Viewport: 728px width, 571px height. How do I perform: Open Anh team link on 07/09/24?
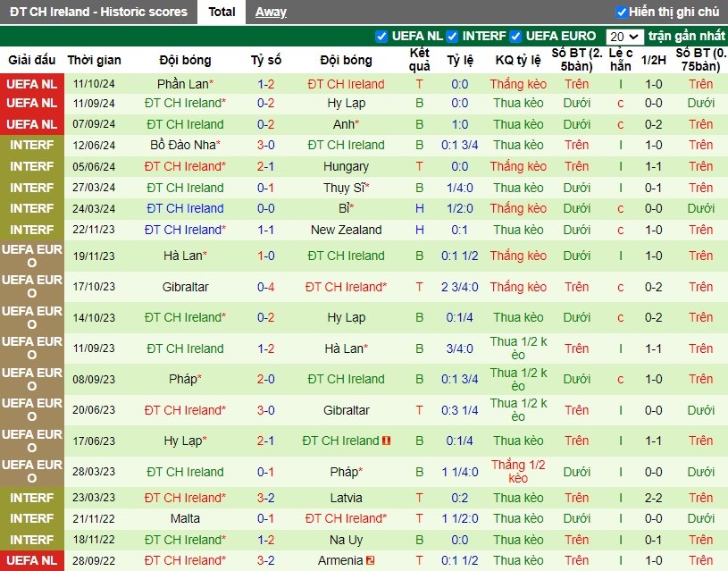pyautogui.click(x=347, y=124)
